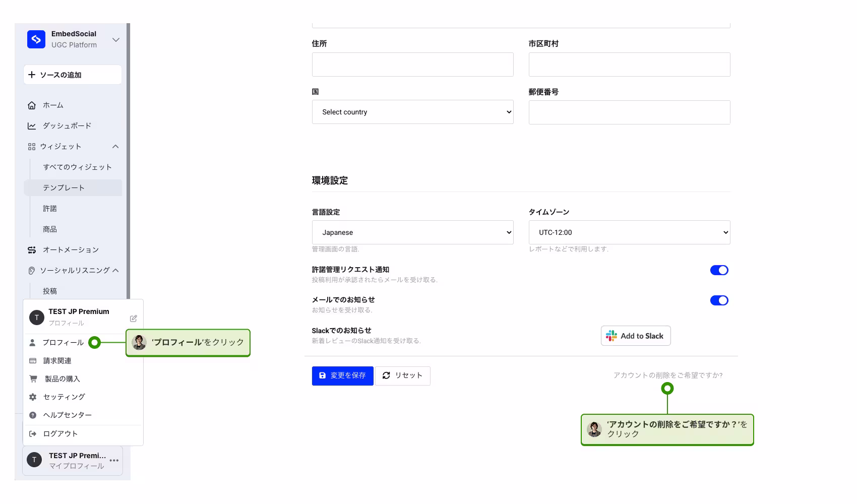Viewport: 857px width, 504px height.
Task: Click the T avatar in bottom profile bar
Action: coord(34,460)
